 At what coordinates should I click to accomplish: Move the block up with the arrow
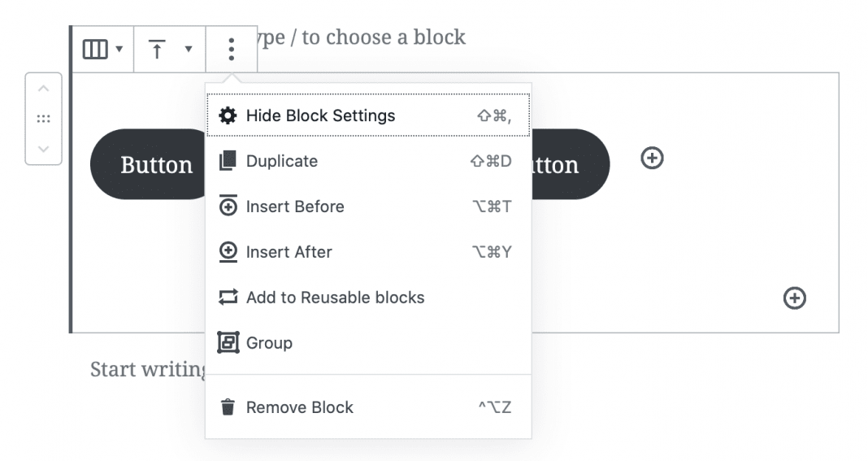click(x=44, y=88)
